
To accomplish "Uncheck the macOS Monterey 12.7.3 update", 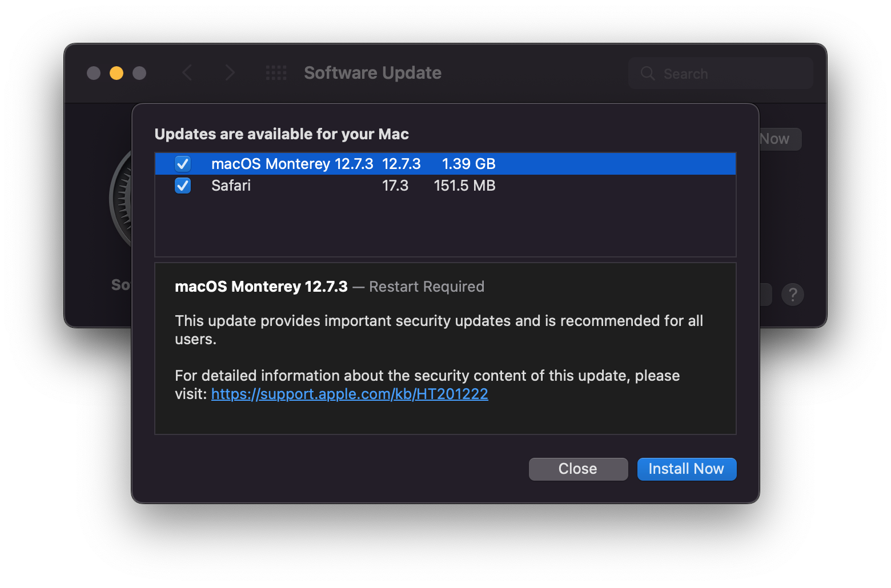I will [x=183, y=164].
